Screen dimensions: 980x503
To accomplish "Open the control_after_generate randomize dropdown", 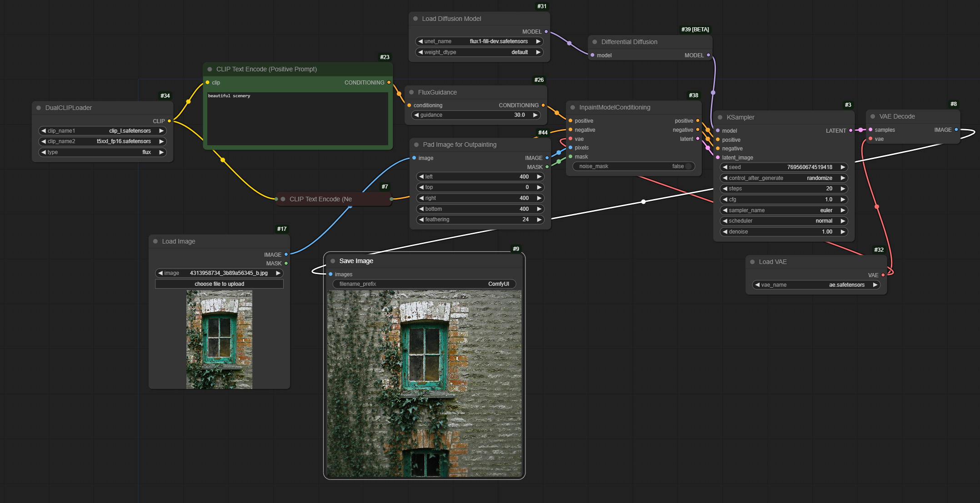I will (x=784, y=178).
